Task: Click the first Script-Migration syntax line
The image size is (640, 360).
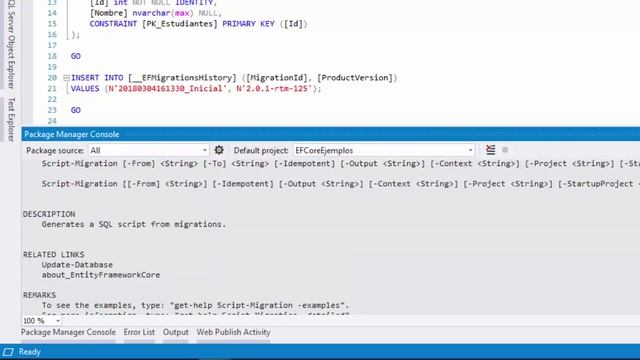Action: tap(341, 164)
